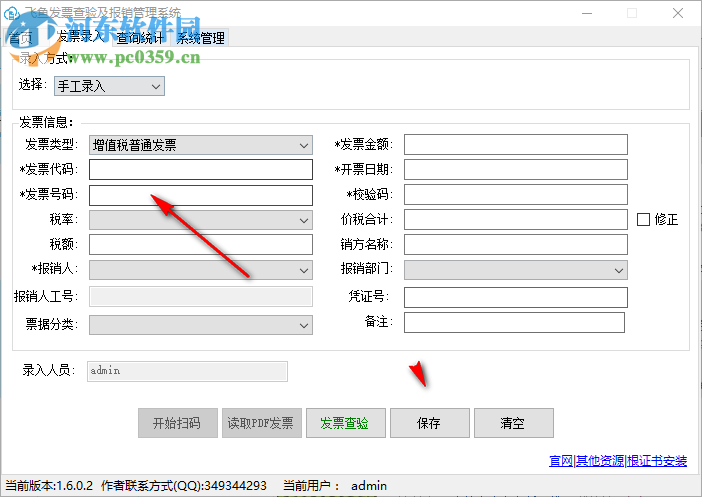Focus the 发票代码 input field
This screenshot has height=497, width=702.
click(x=201, y=170)
